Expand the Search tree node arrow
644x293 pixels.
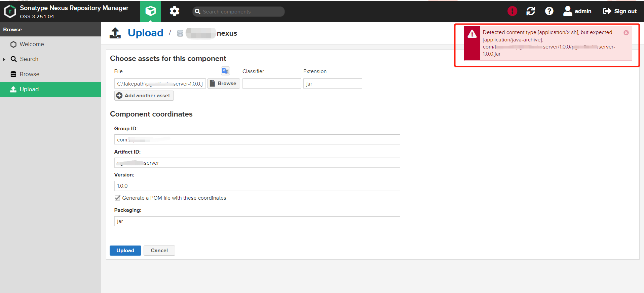[4, 59]
